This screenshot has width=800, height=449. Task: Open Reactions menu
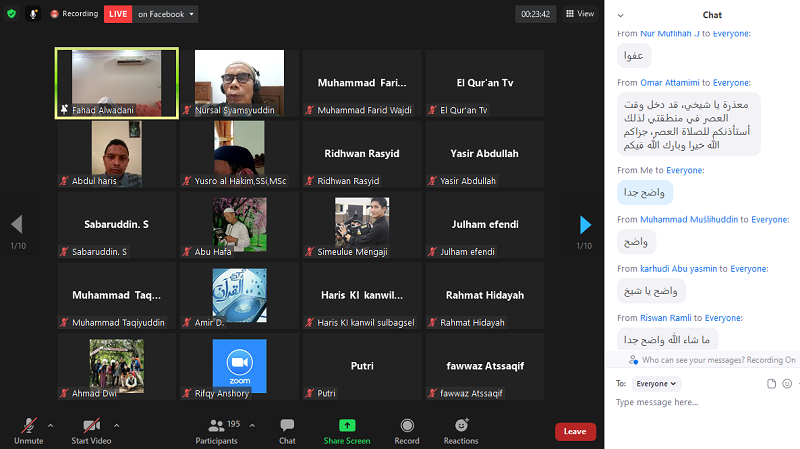coord(461,431)
